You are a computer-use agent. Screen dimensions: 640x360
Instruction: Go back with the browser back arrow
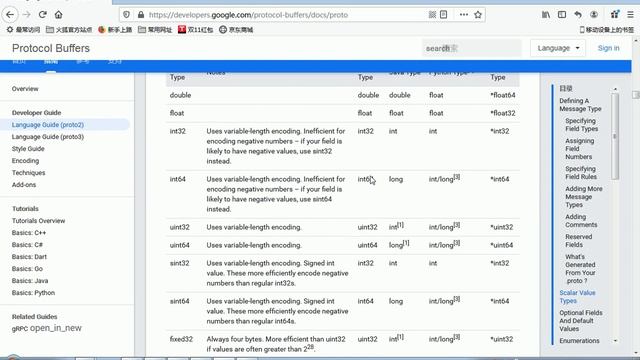[x=10, y=15]
